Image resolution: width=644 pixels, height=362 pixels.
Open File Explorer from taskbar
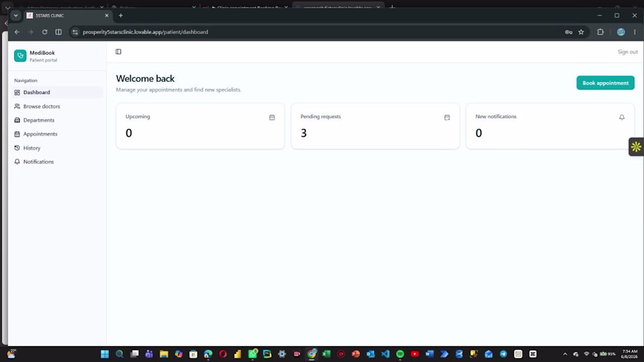point(164,354)
